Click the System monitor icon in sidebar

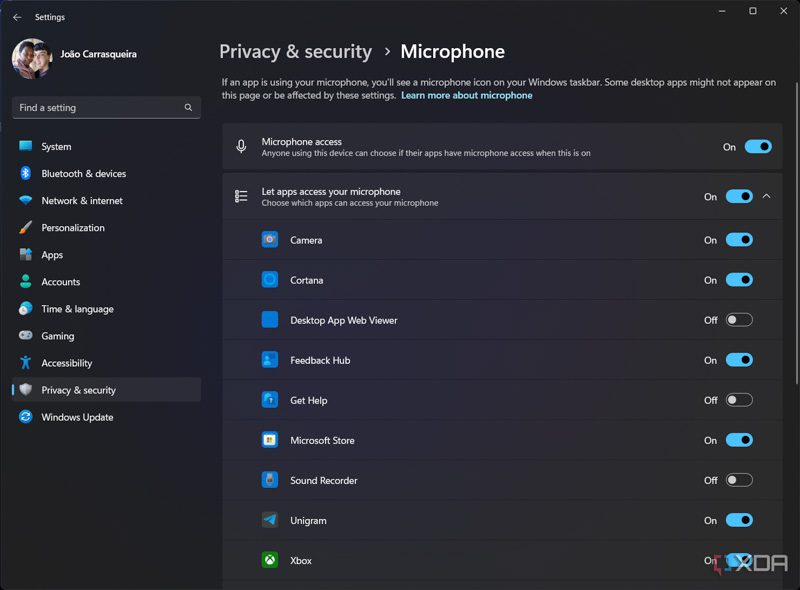(26, 146)
